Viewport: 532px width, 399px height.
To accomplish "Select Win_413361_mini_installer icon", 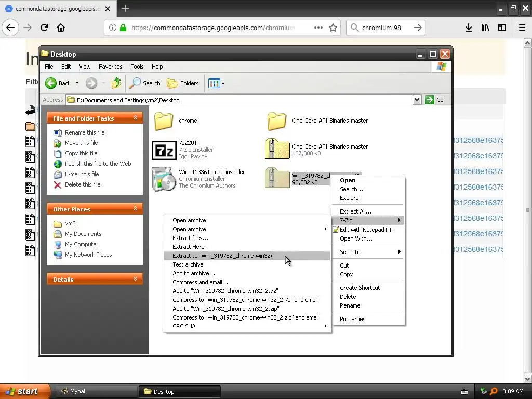I will tap(164, 179).
